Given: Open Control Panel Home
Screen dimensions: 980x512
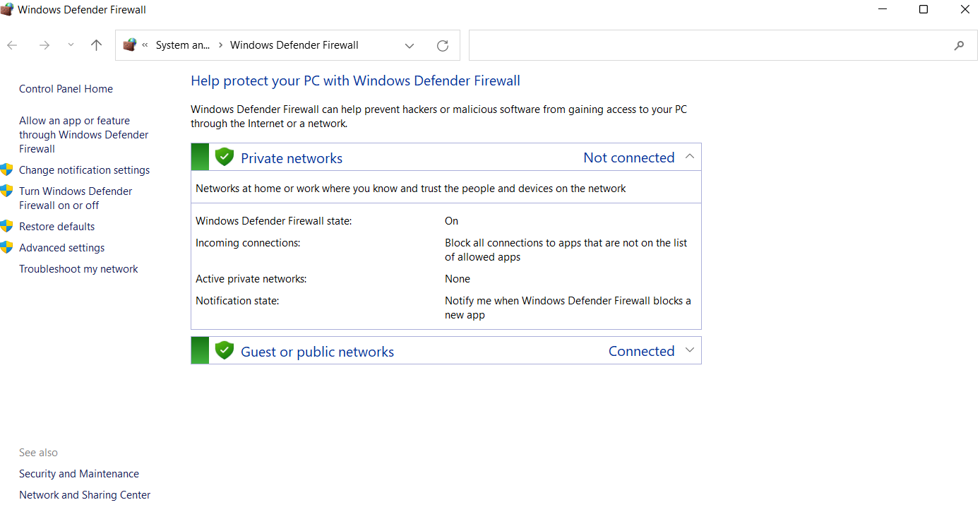Looking at the screenshot, I should [66, 89].
